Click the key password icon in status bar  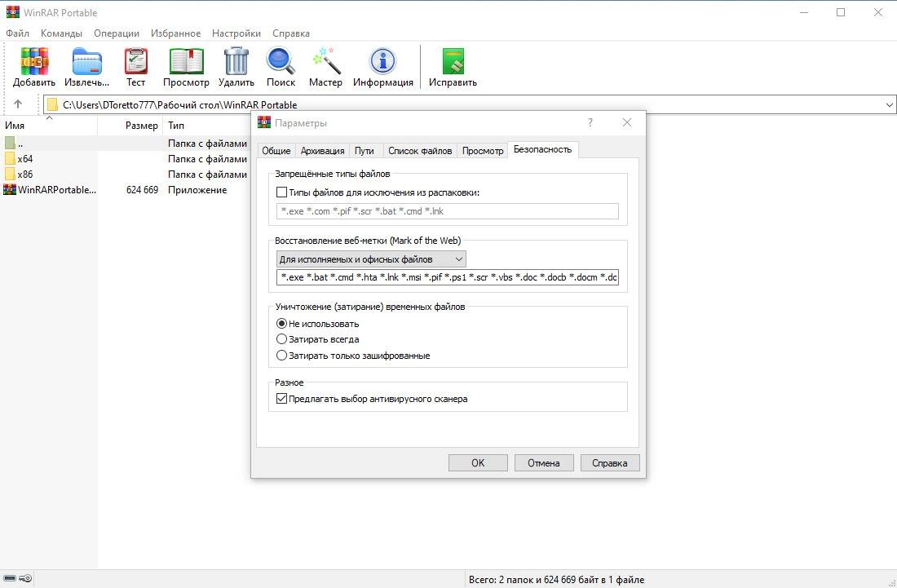(25, 578)
